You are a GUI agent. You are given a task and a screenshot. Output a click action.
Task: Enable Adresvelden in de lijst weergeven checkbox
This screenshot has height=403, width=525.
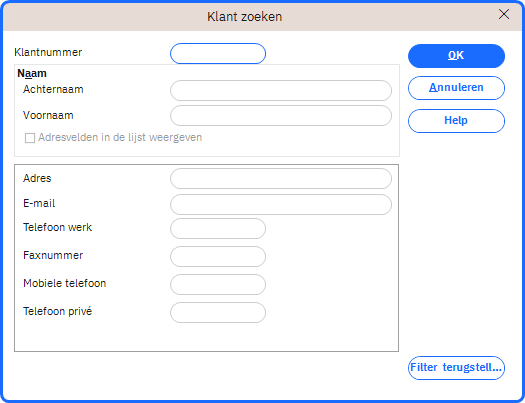(x=30, y=138)
